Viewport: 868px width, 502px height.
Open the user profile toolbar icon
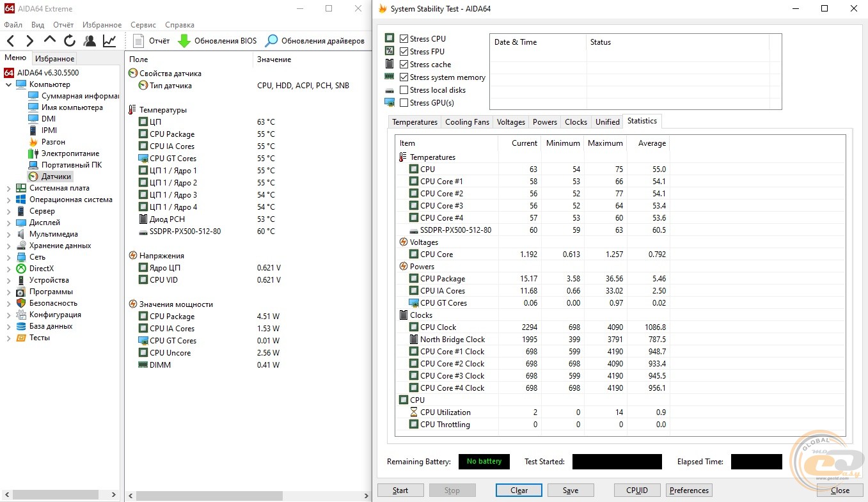click(90, 41)
